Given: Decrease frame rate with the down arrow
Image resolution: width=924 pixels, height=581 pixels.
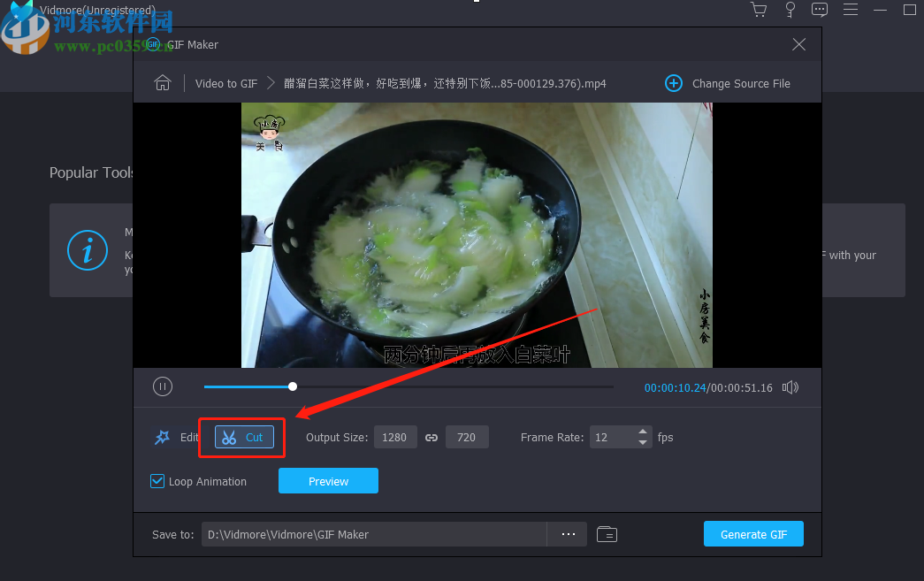Looking at the screenshot, I should click(643, 442).
